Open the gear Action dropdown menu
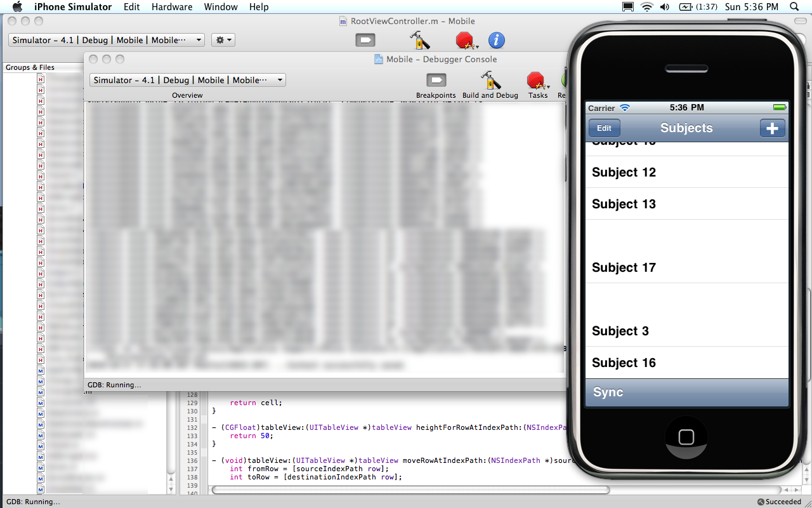 [x=223, y=40]
